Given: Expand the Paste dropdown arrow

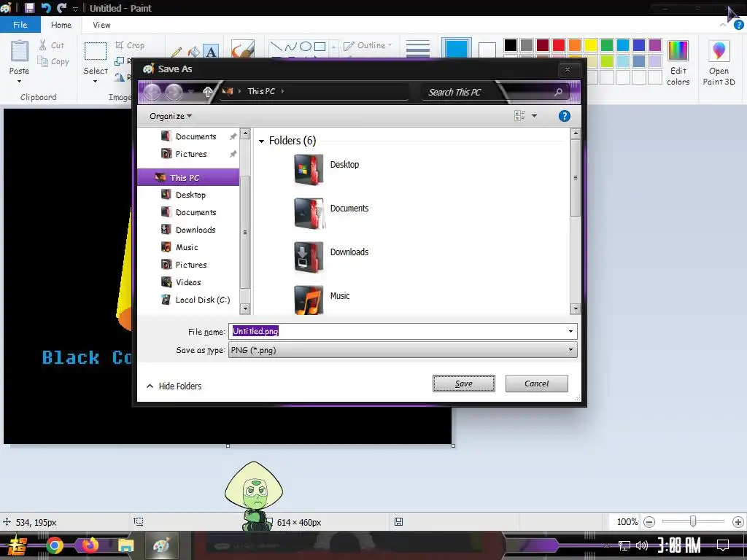Looking at the screenshot, I should point(20,82).
